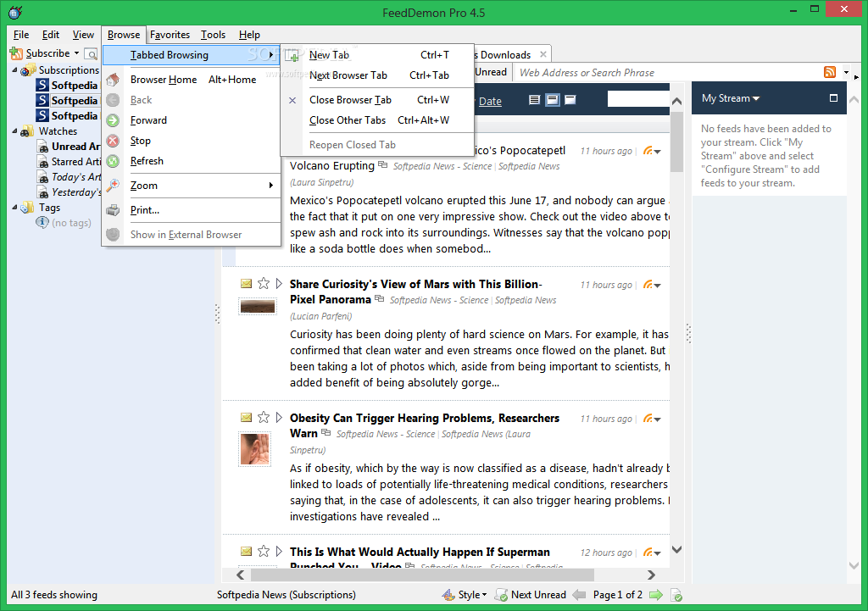Close the Downloads tab
The height and width of the screenshot is (611, 868).
coord(543,54)
